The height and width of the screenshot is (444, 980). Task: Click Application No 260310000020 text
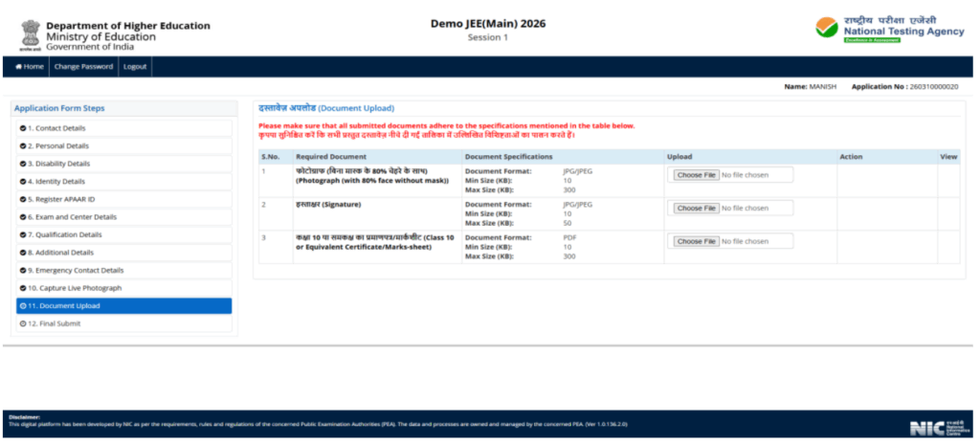[x=904, y=86]
